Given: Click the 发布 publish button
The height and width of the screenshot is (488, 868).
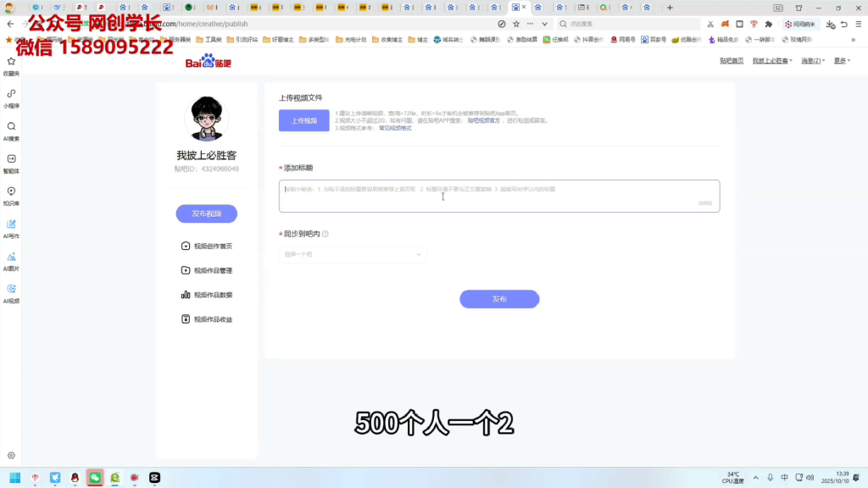Looking at the screenshot, I should [499, 299].
